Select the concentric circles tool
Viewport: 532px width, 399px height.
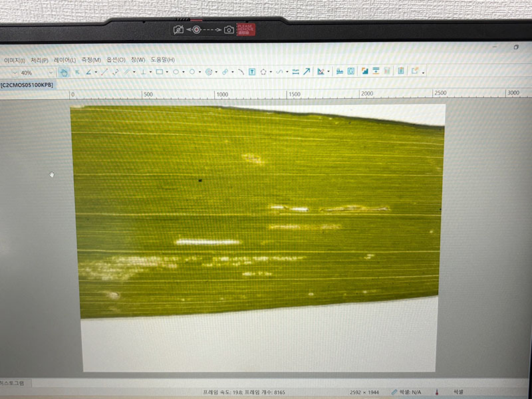(x=209, y=72)
